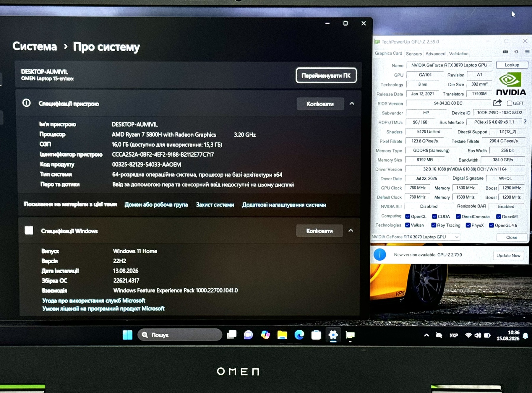Click the BIOS save/share arrow icon
The height and width of the screenshot is (393, 532).
click(497, 103)
